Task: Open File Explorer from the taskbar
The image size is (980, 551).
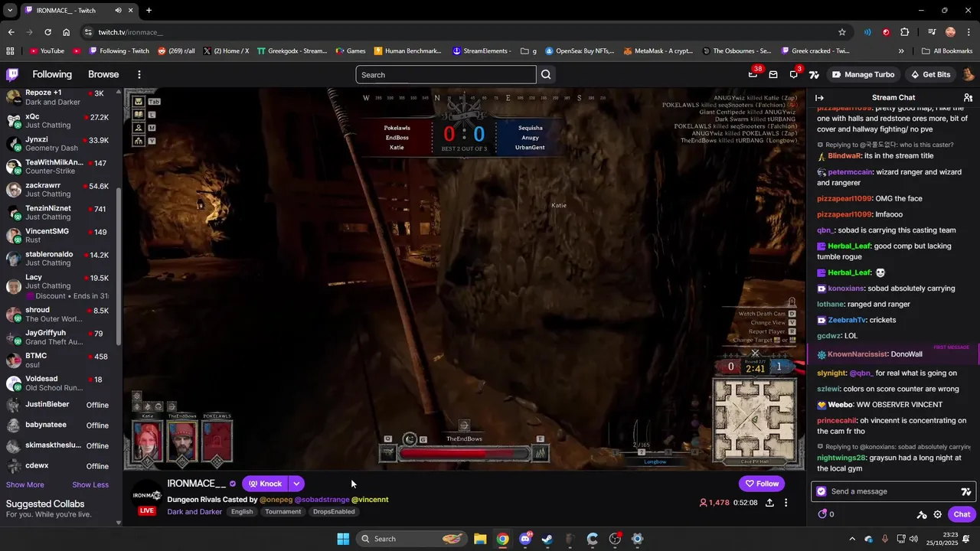Action: click(x=480, y=539)
